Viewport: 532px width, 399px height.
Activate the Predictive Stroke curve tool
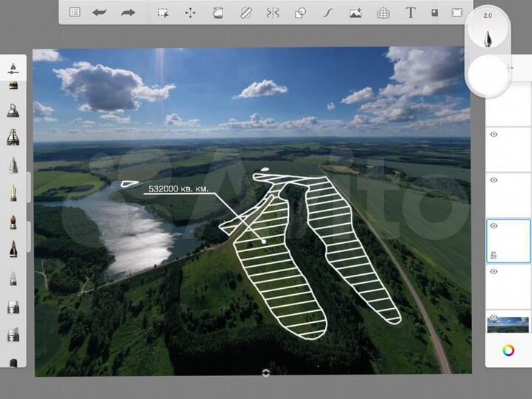328,13
